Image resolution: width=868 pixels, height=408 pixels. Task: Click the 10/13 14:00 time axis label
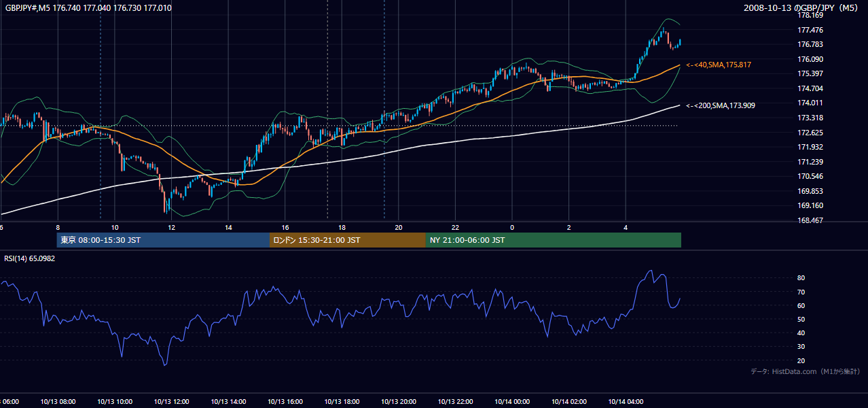[228, 402]
